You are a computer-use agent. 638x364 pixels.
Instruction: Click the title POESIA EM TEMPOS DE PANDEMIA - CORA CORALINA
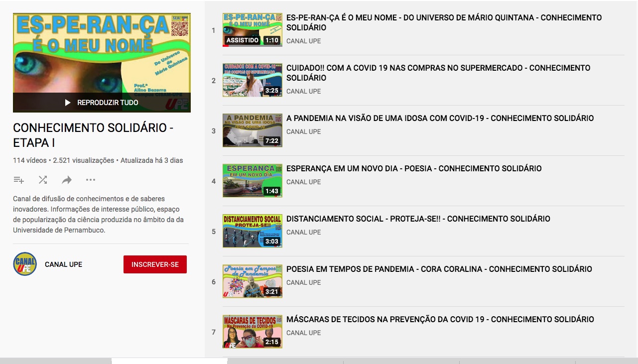click(439, 269)
